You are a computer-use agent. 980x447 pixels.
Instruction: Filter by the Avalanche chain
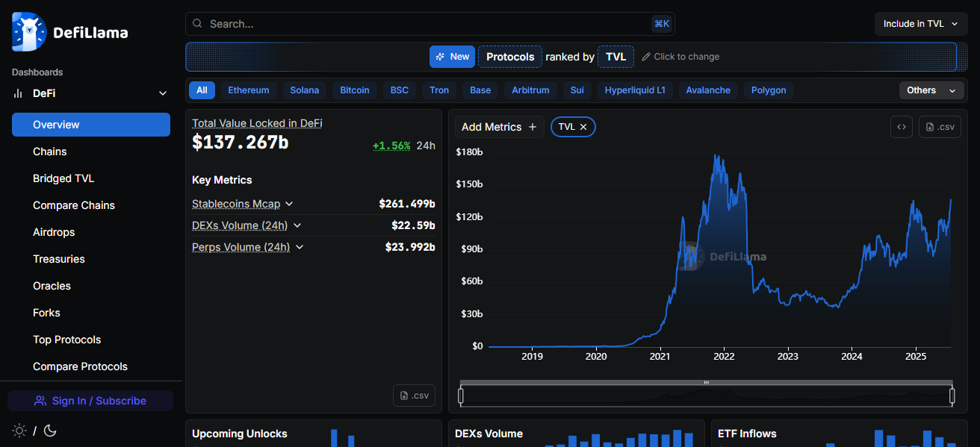click(x=708, y=90)
